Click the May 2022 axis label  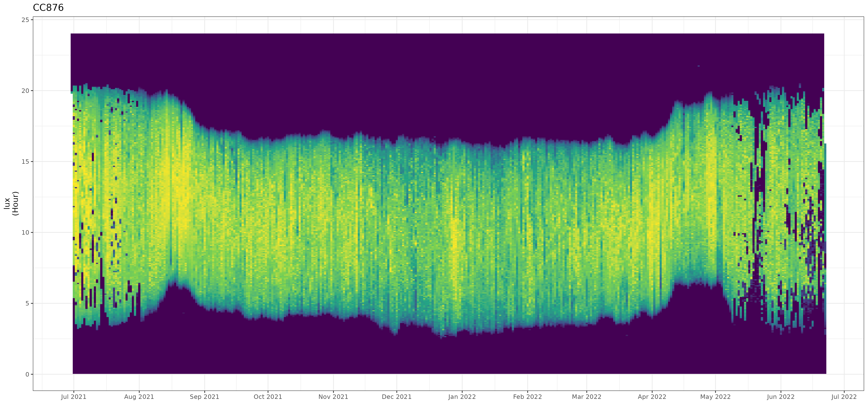point(715,397)
